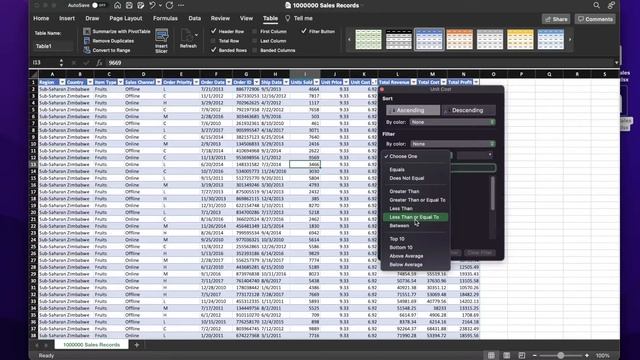Enable the Last Column checkbox
Image resolution: width=640 pixels, height=360 pixels.
(x=255, y=41)
